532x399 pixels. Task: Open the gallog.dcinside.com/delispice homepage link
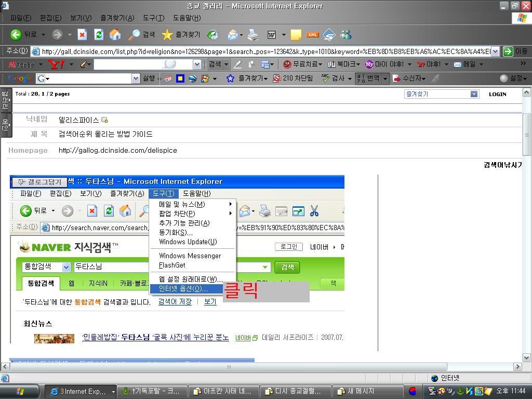[x=118, y=150]
